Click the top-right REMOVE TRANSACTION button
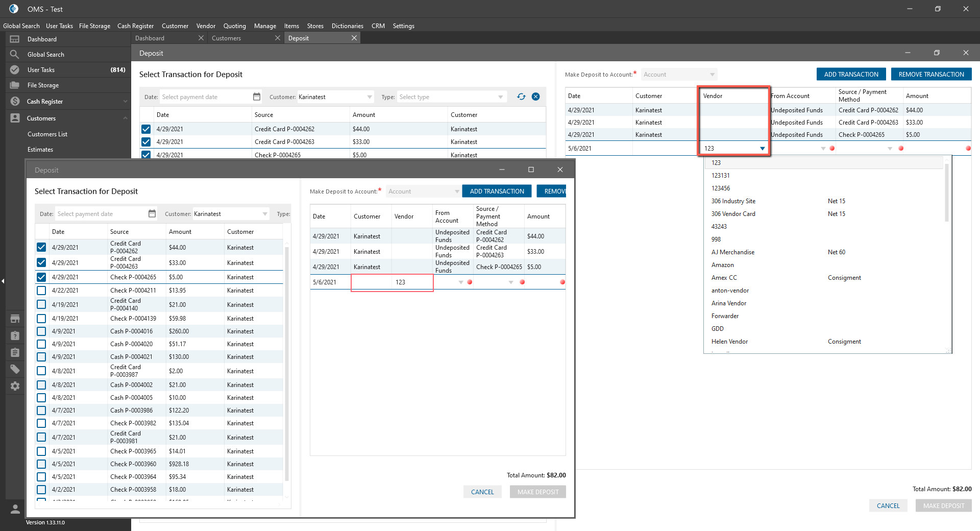Screen dimensions: 980x531 931,75
